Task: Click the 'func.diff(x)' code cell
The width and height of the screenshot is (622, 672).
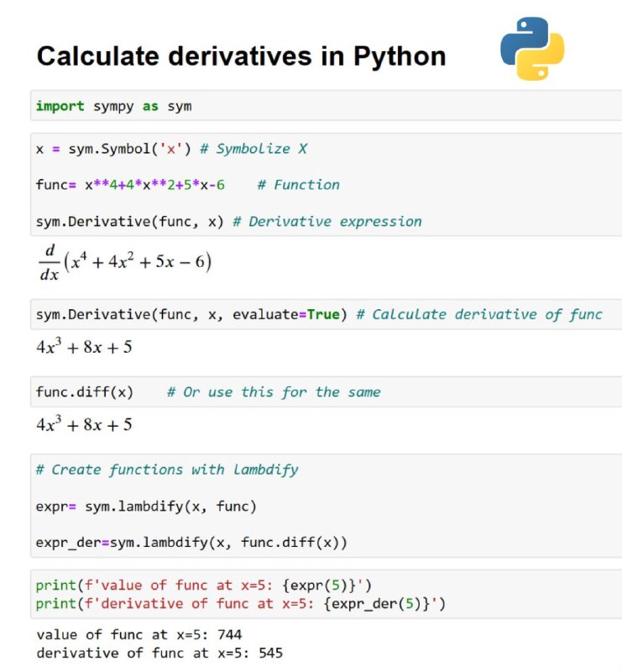Action: pos(326,391)
